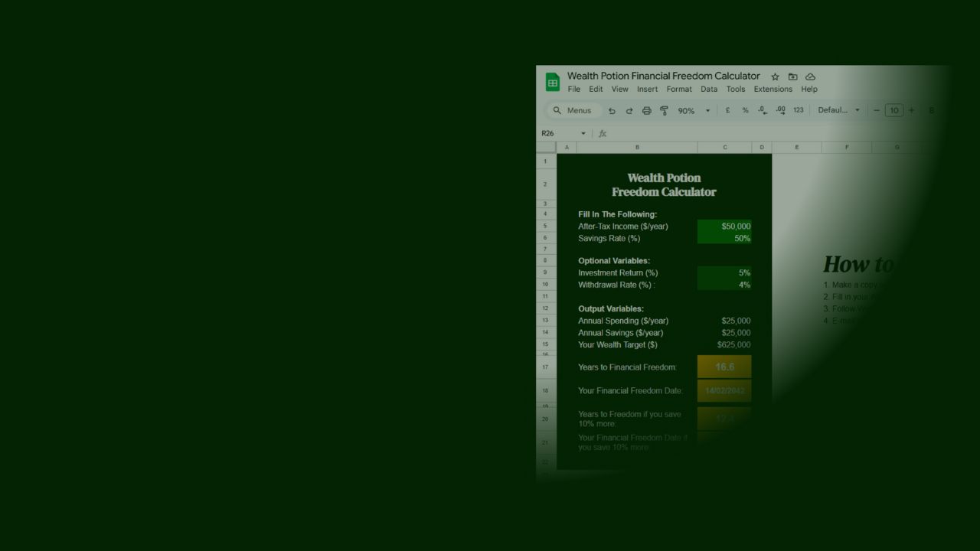Open the Default font dropdown
The height and width of the screenshot is (551, 980).
coord(838,110)
